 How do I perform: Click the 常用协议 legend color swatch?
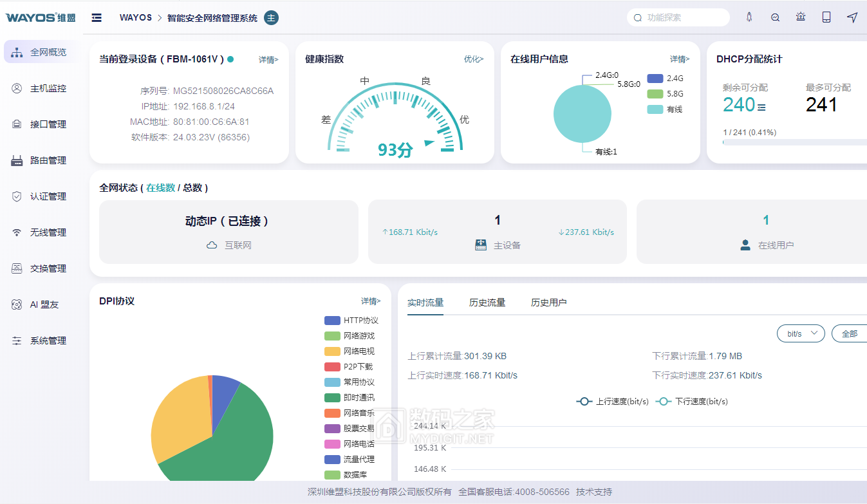coord(332,382)
